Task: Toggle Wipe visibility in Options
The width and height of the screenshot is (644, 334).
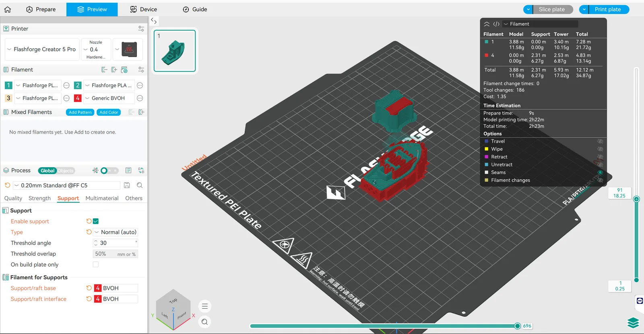Action: click(600, 149)
